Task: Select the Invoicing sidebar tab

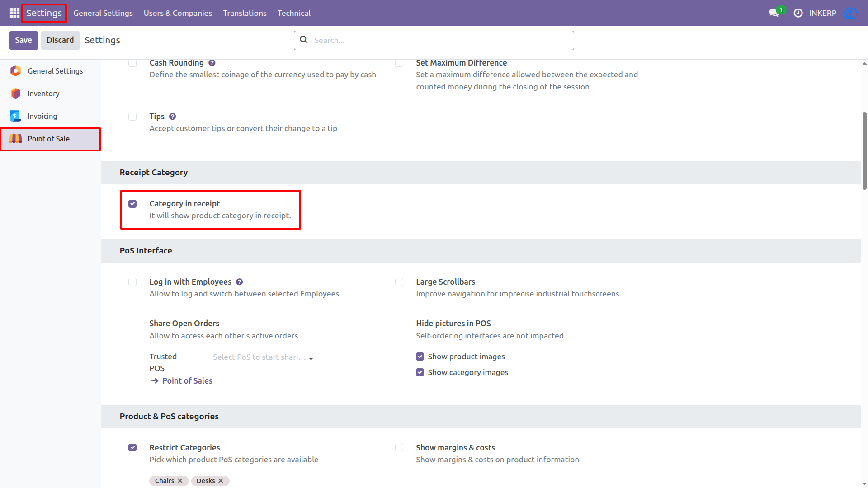Action: [x=50, y=116]
